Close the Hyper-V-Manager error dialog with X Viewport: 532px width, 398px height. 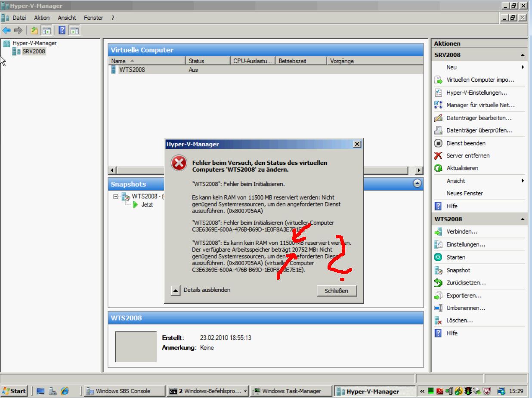pyautogui.click(x=357, y=144)
